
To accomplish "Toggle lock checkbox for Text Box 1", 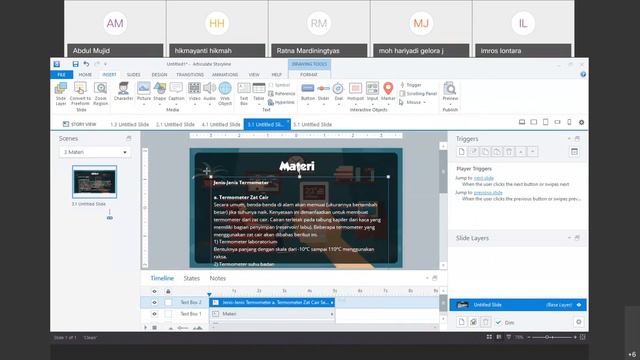I will 168,314.
